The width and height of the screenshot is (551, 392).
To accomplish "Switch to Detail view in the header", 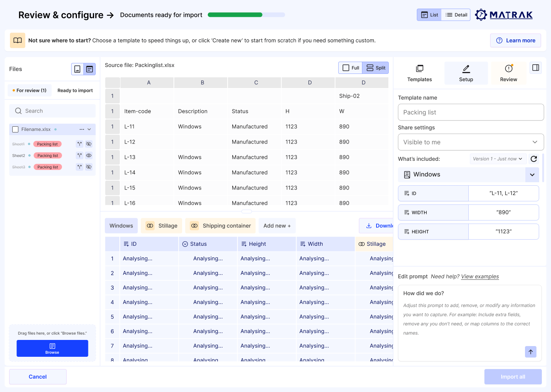I will coord(456,15).
